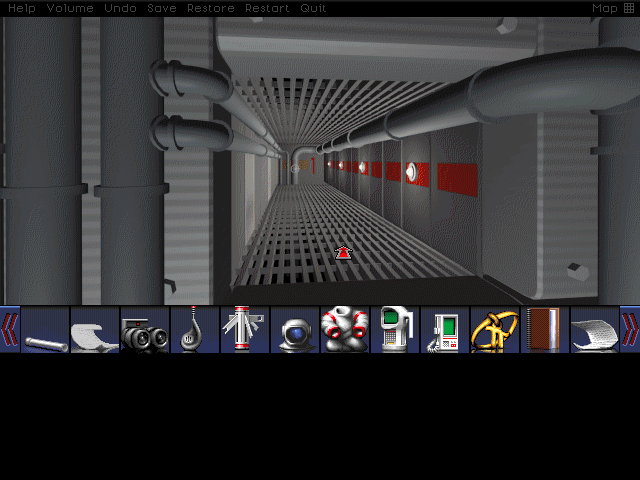Select Restore in the menu bar
The width and height of the screenshot is (640, 480).
211,8
